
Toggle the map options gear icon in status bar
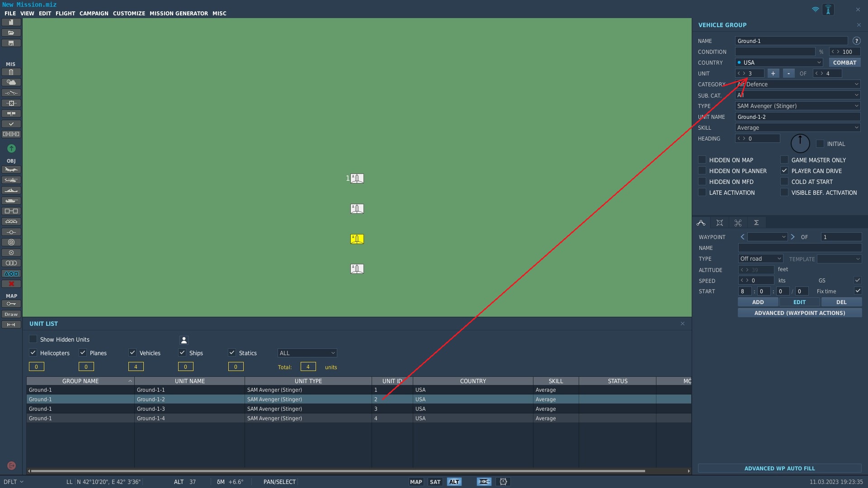click(503, 482)
